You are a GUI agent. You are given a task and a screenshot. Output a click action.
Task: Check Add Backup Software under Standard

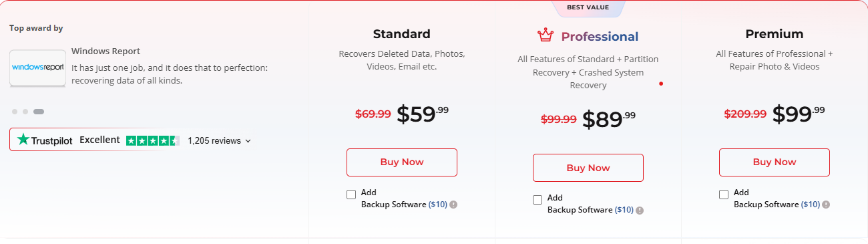[x=351, y=195]
